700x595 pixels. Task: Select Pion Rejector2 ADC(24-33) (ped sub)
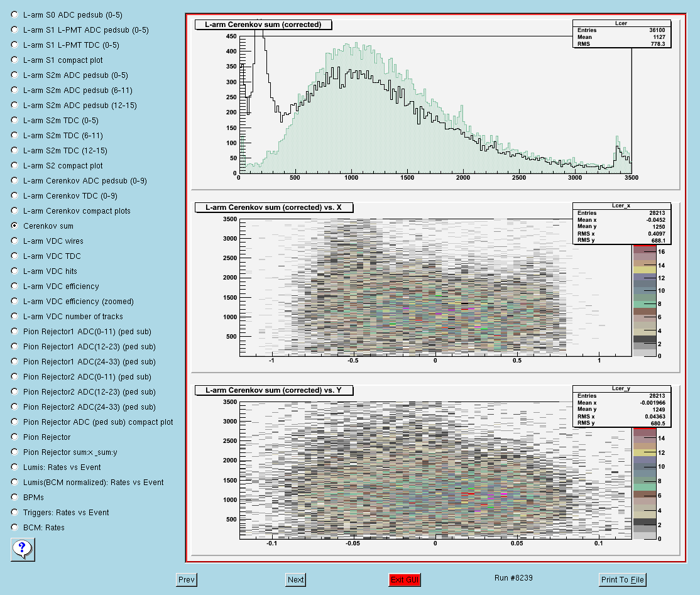[x=14, y=407]
